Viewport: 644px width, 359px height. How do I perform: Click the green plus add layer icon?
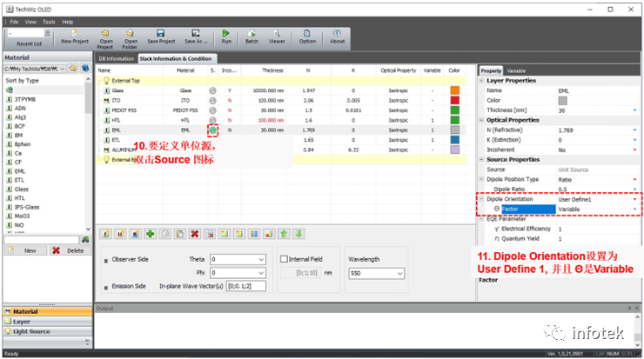[151, 234]
